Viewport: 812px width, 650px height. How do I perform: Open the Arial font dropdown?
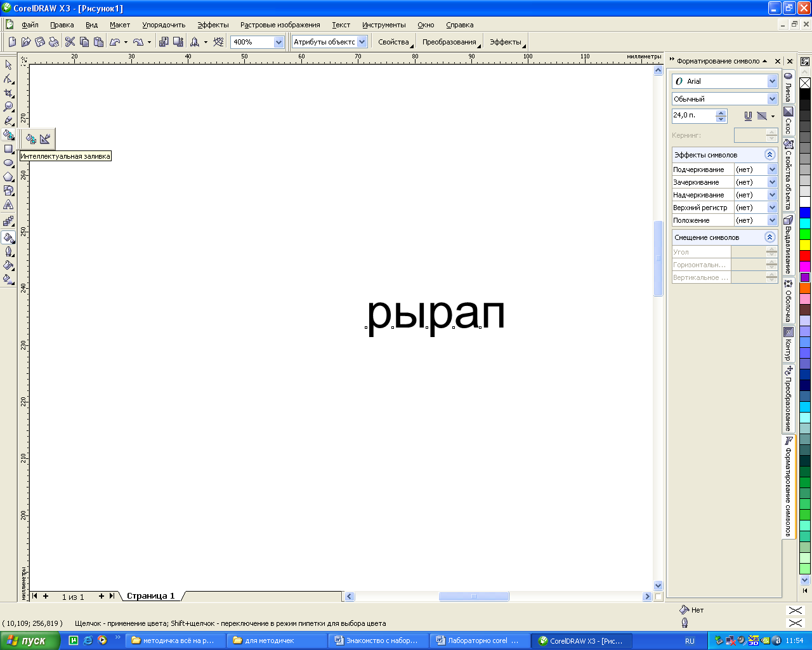[772, 81]
